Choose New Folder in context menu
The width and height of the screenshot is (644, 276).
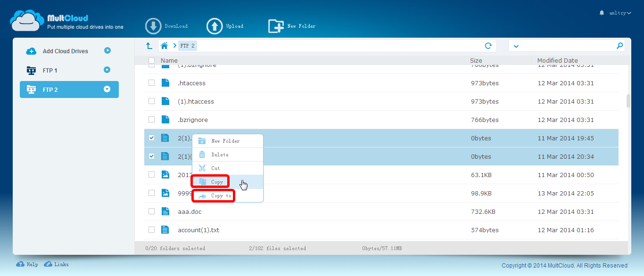tap(228, 141)
